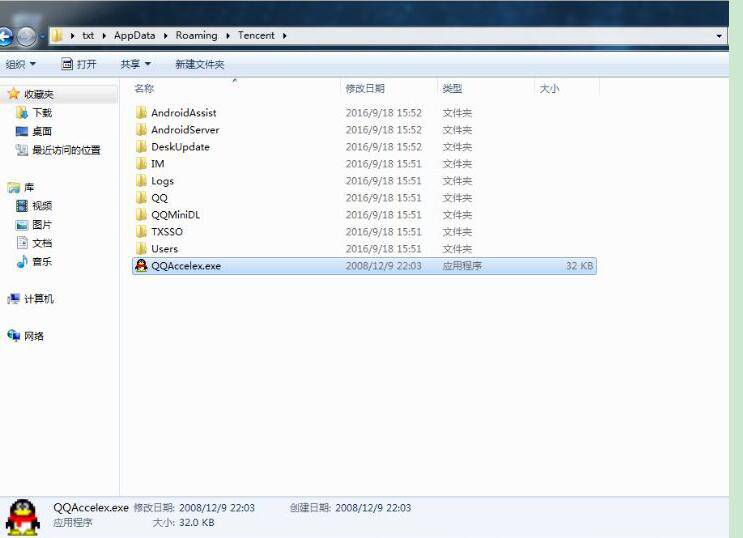Click the 打开 open toolbar button
Screen dimensions: 743x538
click(79, 64)
